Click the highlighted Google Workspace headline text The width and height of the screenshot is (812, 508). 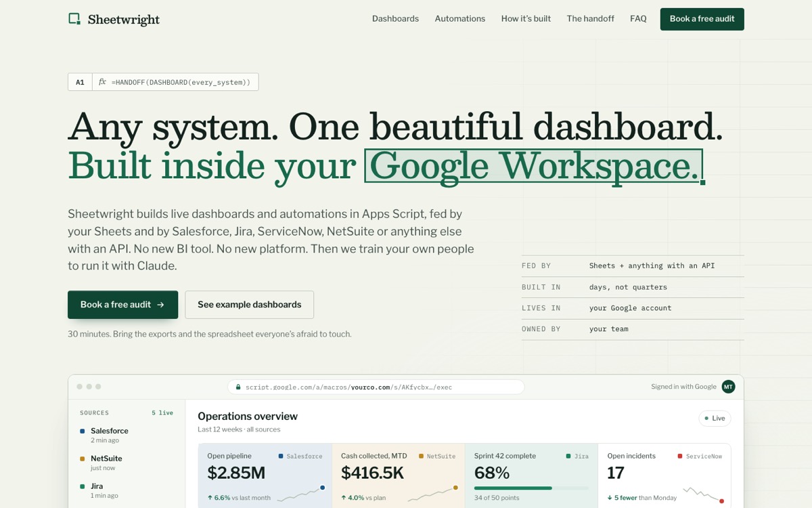tap(533, 165)
